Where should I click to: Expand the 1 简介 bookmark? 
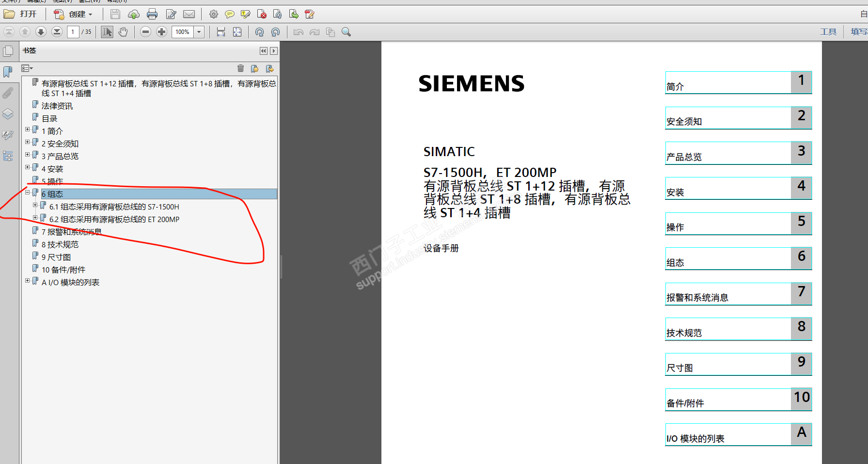point(28,129)
